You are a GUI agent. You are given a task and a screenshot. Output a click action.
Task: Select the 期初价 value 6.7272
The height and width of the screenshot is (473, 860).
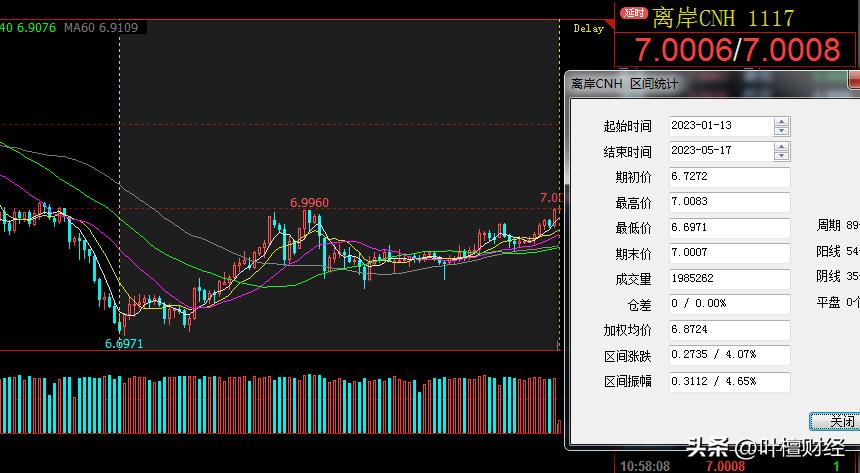(x=729, y=177)
